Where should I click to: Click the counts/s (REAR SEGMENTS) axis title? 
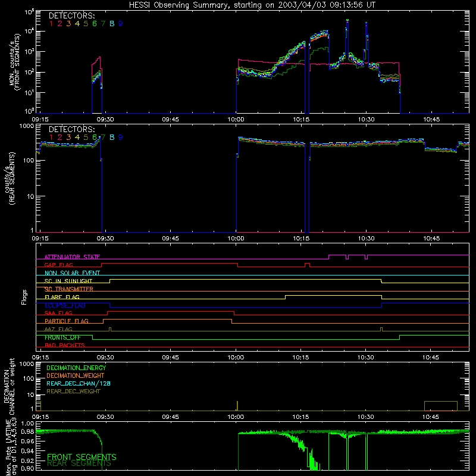[x=9, y=178]
